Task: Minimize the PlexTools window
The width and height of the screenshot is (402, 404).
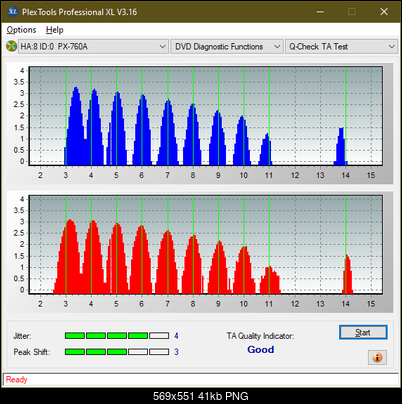Action: [320, 12]
